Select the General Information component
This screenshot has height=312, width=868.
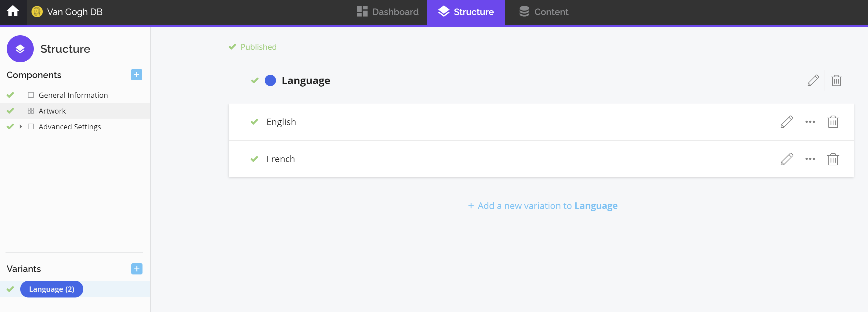(73, 95)
